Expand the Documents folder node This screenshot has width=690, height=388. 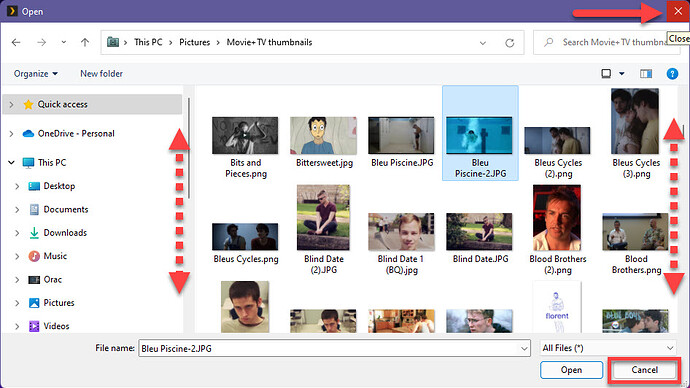click(17, 209)
